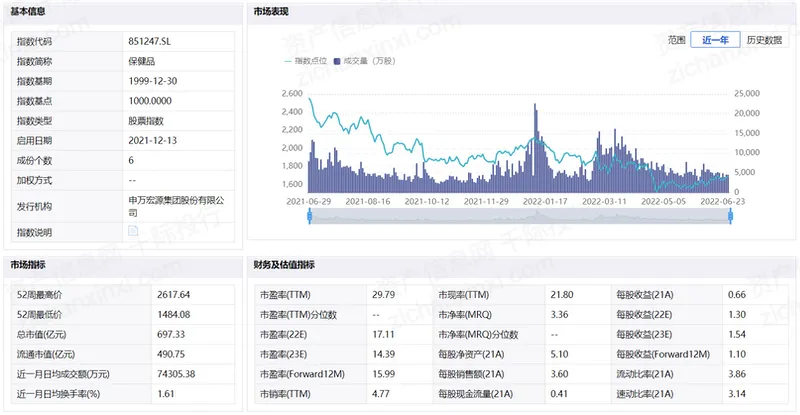
Task: Click the right handle of chart range slider
Action: click(x=730, y=216)
